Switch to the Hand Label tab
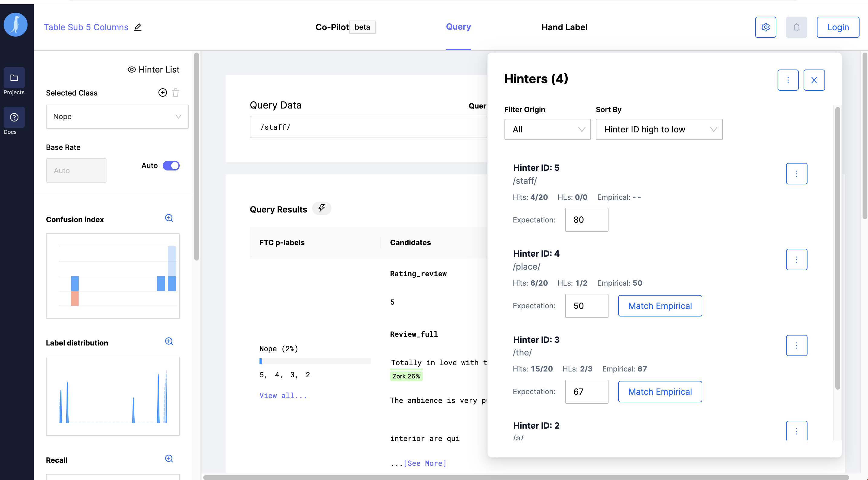The image size is (868, 480). pos(564,27)
